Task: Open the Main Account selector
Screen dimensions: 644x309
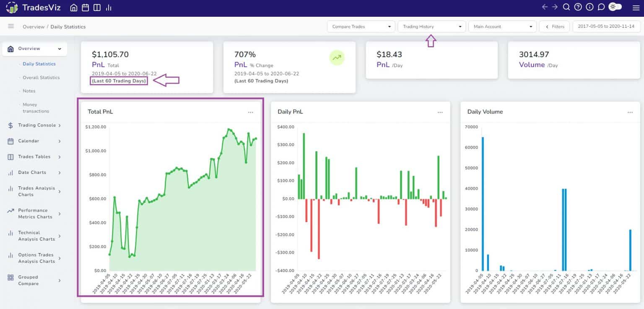Action: coord(502,26)
